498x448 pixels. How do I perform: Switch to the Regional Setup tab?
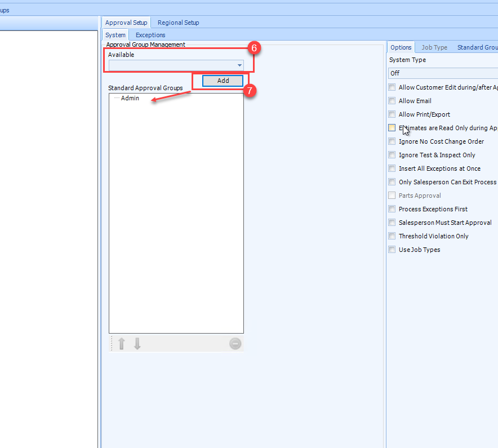click(178, 23)
